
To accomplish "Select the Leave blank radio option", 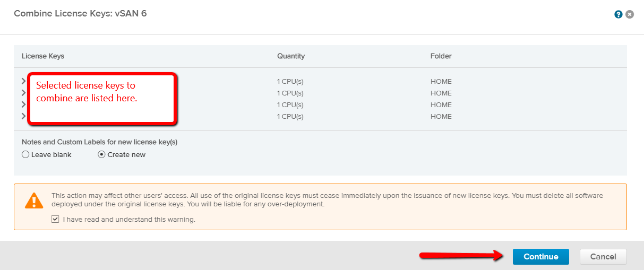I will [x=25, y=155].
